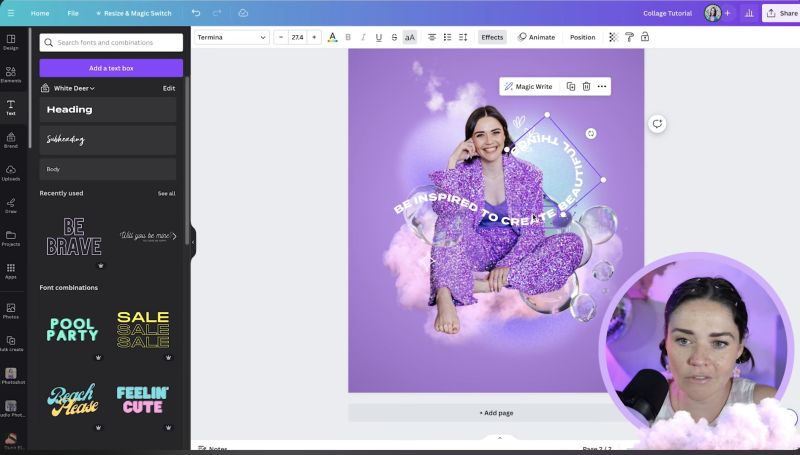Click Edit next to White Deer
This screenshot has height=455, width=800.
tap(169, 88)
